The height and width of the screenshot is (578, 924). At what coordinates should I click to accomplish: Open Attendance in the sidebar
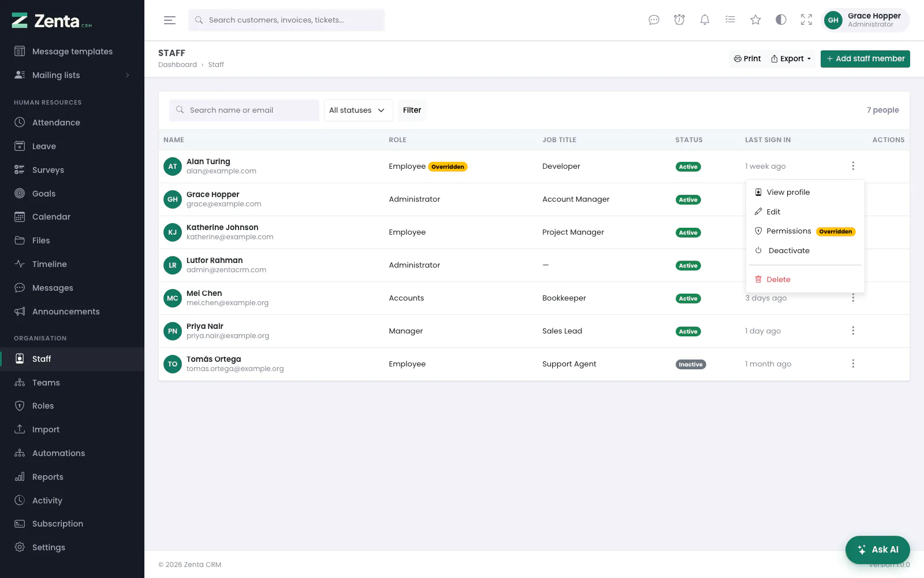click(x=72, y=123)
